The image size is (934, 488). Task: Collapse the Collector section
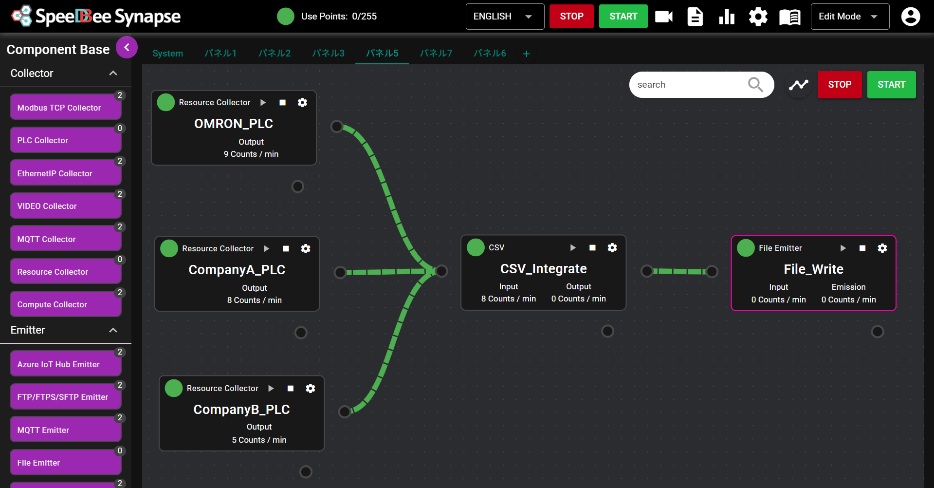(x=113, y=73)
